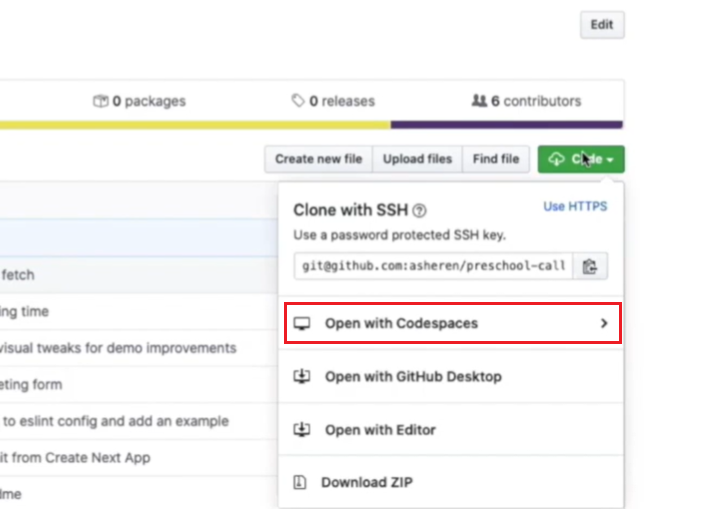Open commit "visual tweaks for demo improvements"
719x509 pixels.
pos(118,348)
